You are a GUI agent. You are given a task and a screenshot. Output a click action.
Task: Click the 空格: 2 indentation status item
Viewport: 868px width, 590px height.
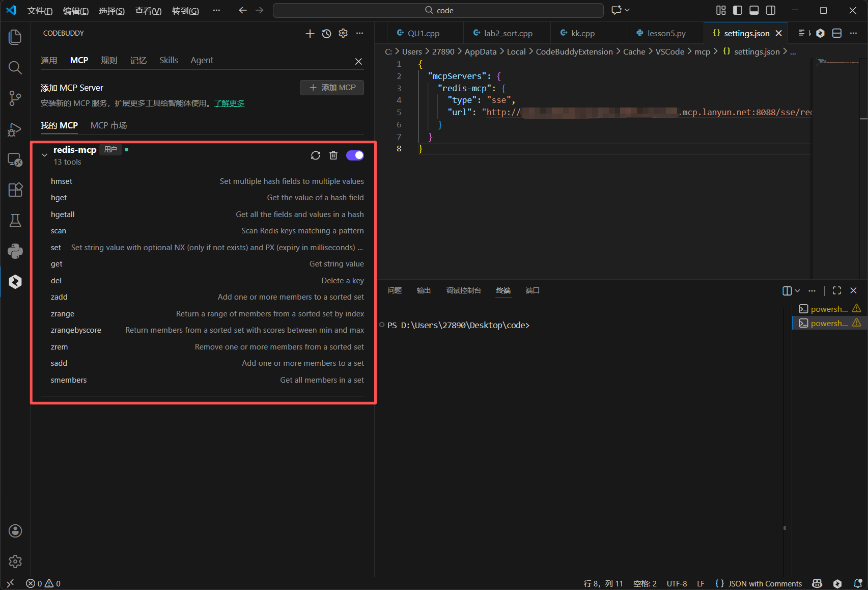645,583
